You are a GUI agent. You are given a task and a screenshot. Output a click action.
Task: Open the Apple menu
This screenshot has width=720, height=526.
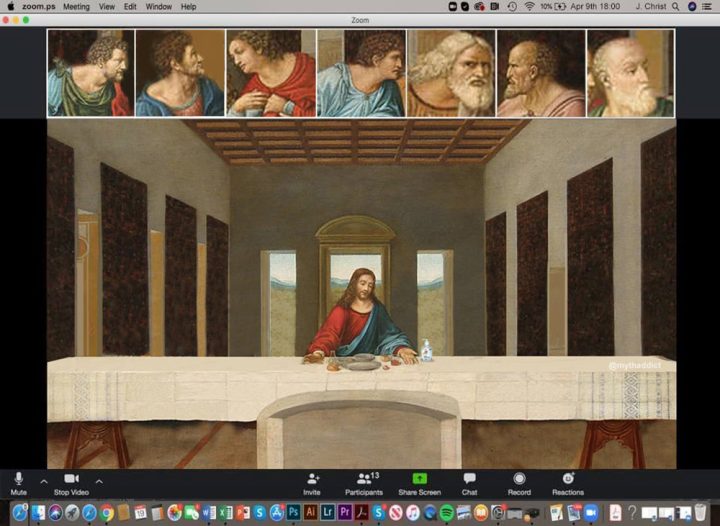10,6
